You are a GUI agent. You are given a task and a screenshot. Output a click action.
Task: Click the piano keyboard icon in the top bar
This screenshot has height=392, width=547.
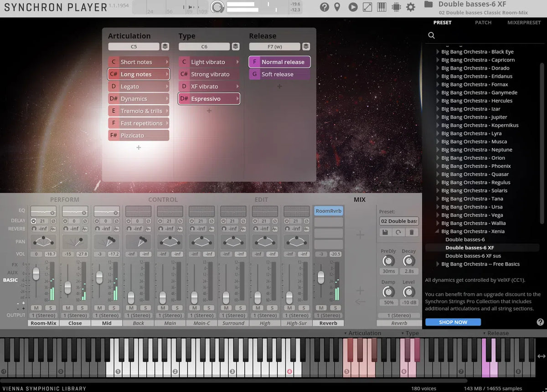click(x=382, y=7)
